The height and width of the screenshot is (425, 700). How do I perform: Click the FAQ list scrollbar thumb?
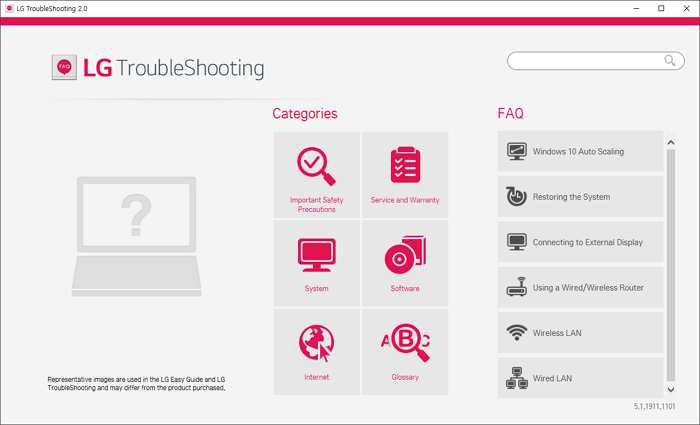click(x=671, y=266)
